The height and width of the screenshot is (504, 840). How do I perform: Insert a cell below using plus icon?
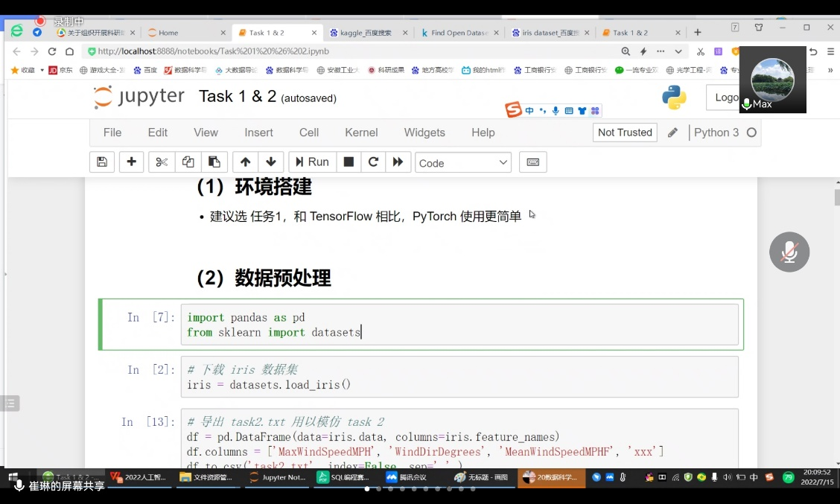131,162
